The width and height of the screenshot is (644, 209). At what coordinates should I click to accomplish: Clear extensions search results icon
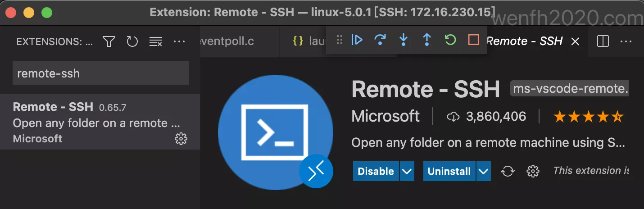[x=156, y=41]
